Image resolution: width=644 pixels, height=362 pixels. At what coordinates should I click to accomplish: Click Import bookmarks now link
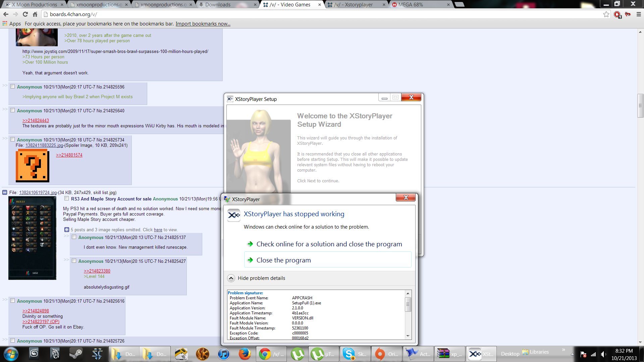click(203, 24)
